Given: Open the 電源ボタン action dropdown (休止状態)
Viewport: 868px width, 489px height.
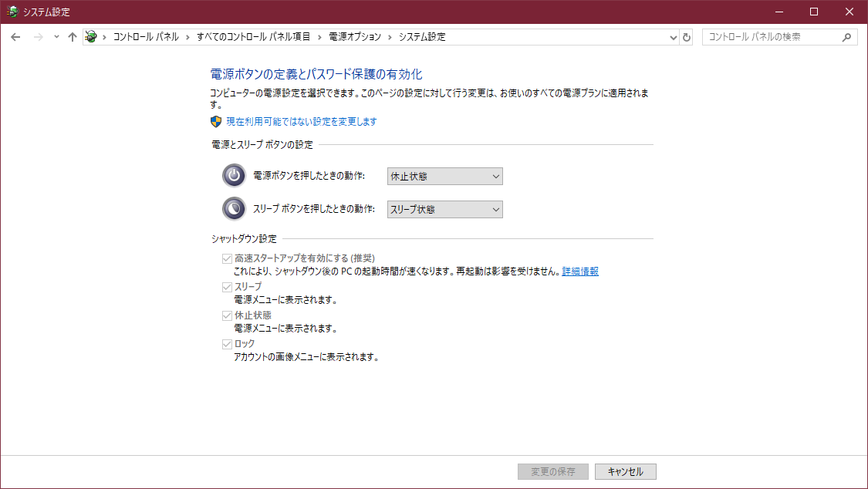Looking at the screenshot, I should [444, 177].
